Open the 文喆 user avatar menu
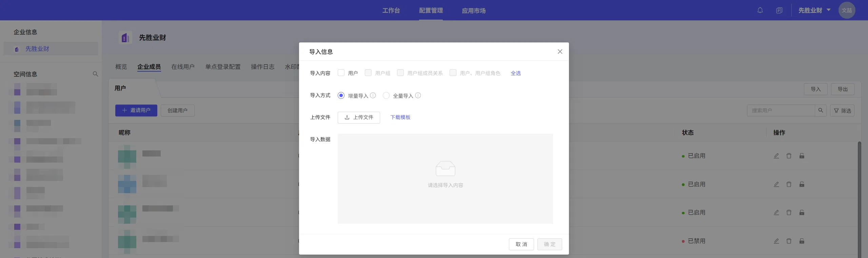Image resolution: width=868 pixels, height=258 pixels. pos(847,10)
